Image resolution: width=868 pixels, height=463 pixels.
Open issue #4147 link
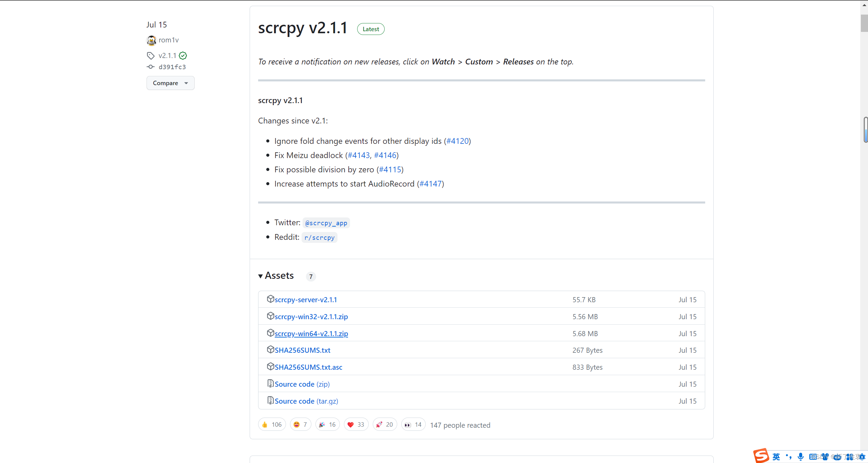click(x=430, y=184)
